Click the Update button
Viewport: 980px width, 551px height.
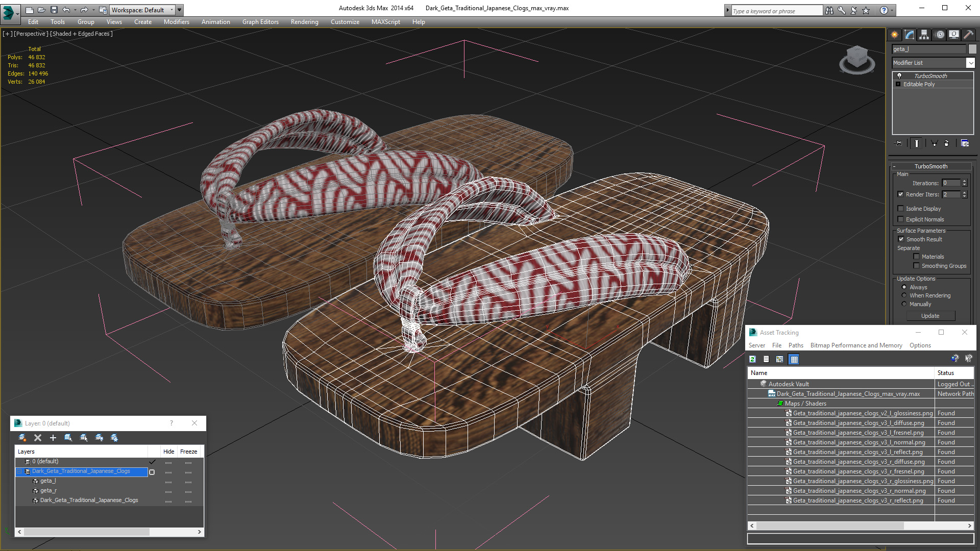click(x=930, y=316)
